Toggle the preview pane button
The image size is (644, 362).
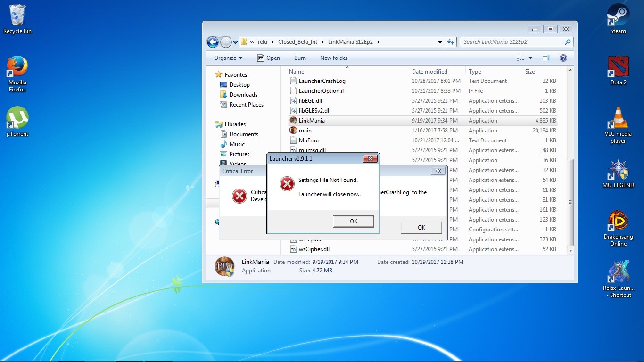pyautogui.click(x=546, y=58)
